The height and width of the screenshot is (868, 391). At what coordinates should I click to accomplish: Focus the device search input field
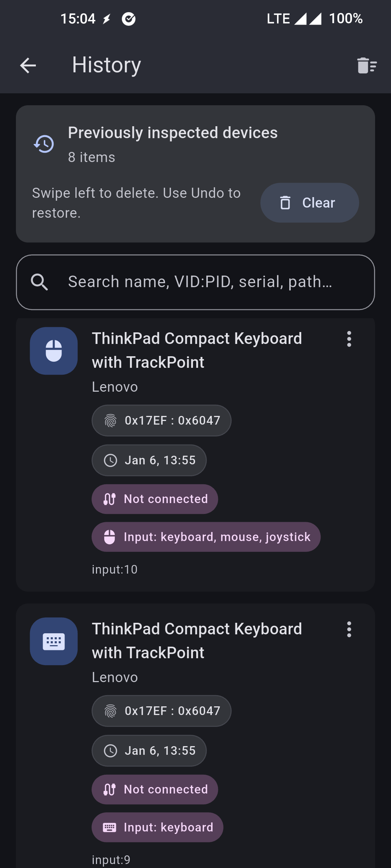coord(200,282)
